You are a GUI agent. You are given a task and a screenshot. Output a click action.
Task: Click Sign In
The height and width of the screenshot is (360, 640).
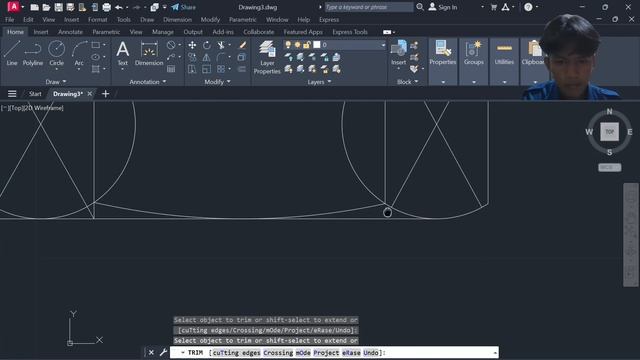point(443,7)
